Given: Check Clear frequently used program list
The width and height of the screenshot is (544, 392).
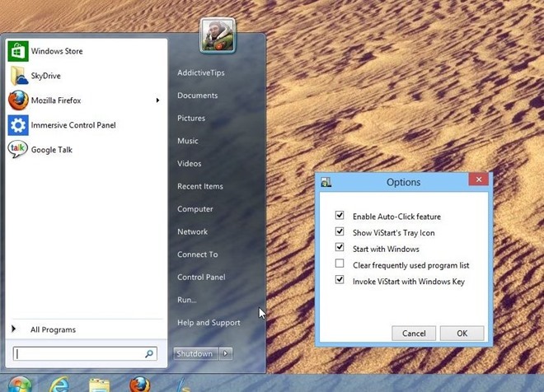Looking at the screenshot, I should click(340, 264).
